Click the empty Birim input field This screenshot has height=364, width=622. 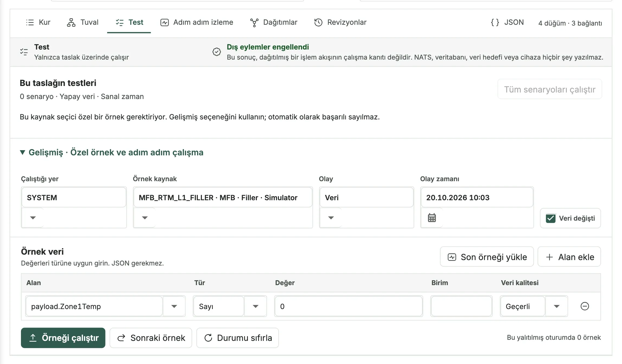(x=461, y=306)
